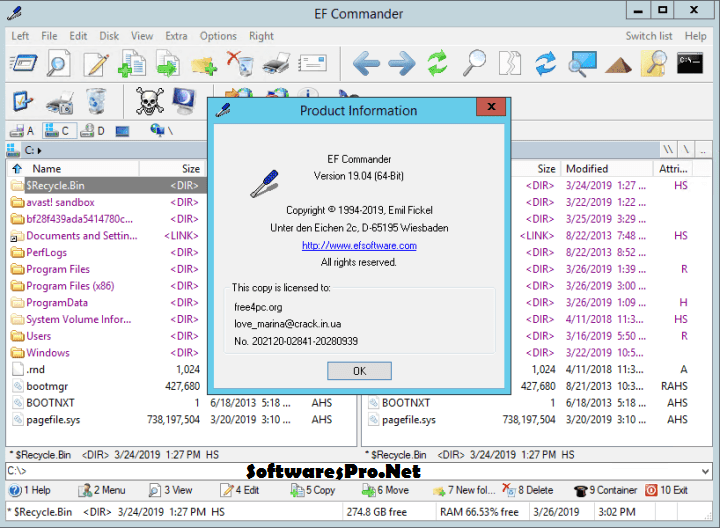
Task: Click the printer icon in toolbar
Action: [x=276, y=65]
